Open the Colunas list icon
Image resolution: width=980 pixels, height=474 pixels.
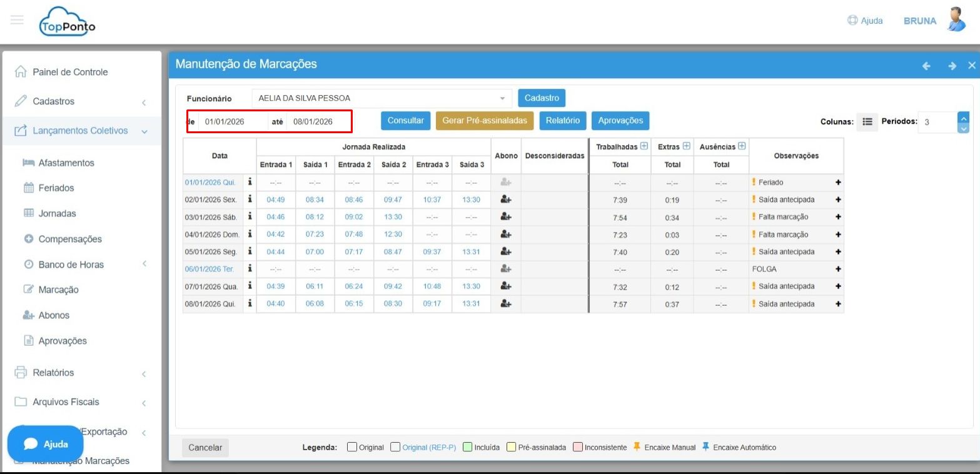coord(867,122)
